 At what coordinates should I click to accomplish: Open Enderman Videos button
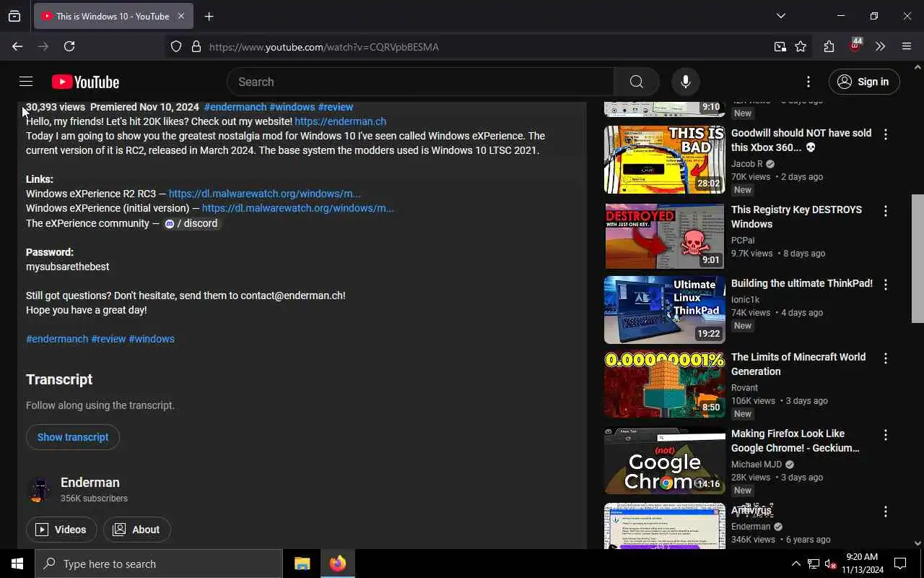tap(61, 530)
